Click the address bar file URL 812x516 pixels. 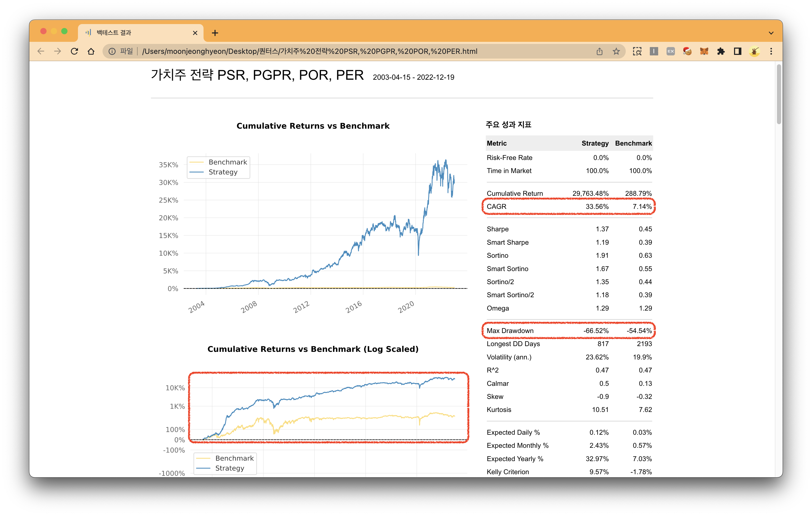[x=309, y=51]
